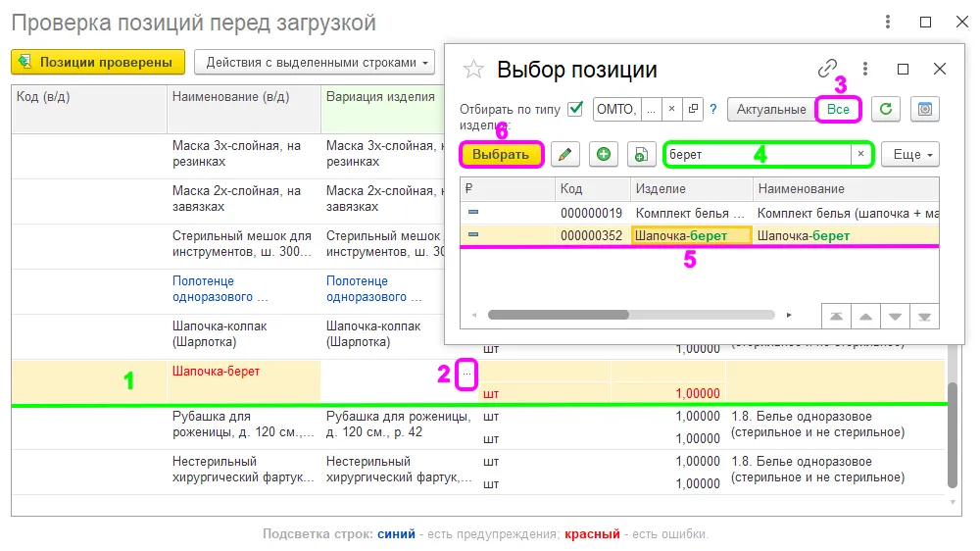The width and height of the screenshot is (980, 551).
Task: Sort by Наименование column header in dialog
Action: [846, 189]
